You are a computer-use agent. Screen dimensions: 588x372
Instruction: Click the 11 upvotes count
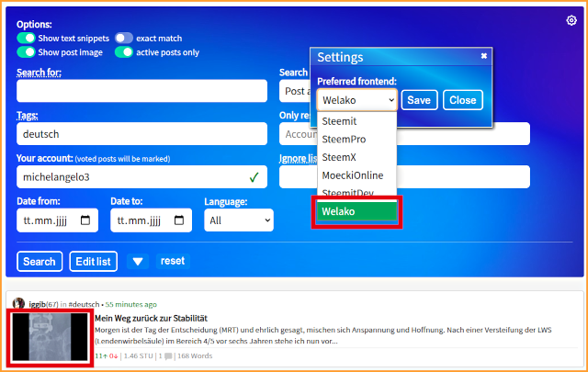(101, 355)
